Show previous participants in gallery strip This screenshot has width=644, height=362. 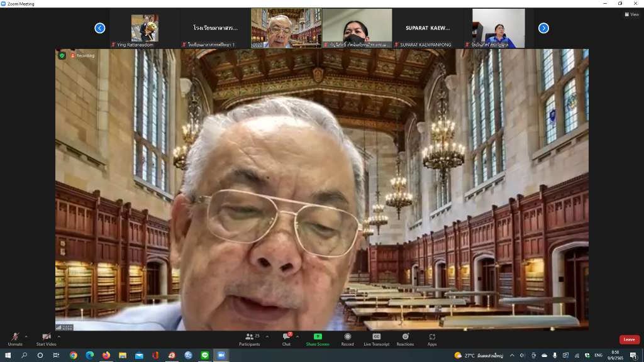(100, 28)
